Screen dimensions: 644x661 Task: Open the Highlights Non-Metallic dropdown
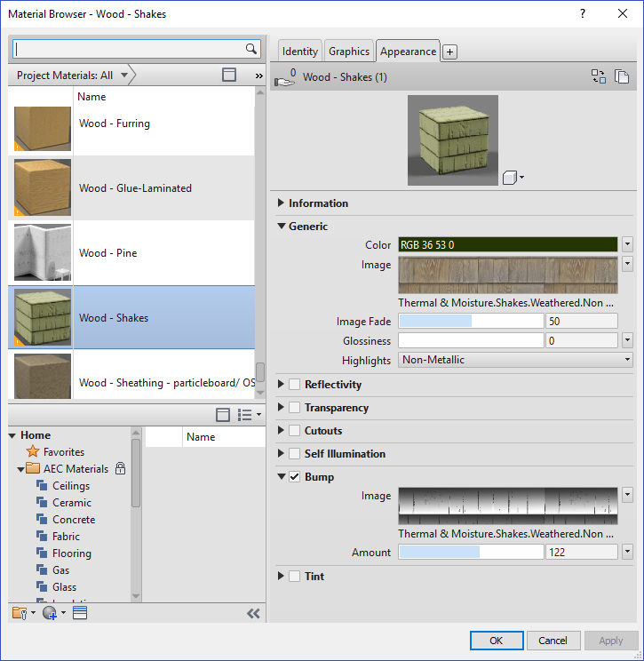coord(627,360)
